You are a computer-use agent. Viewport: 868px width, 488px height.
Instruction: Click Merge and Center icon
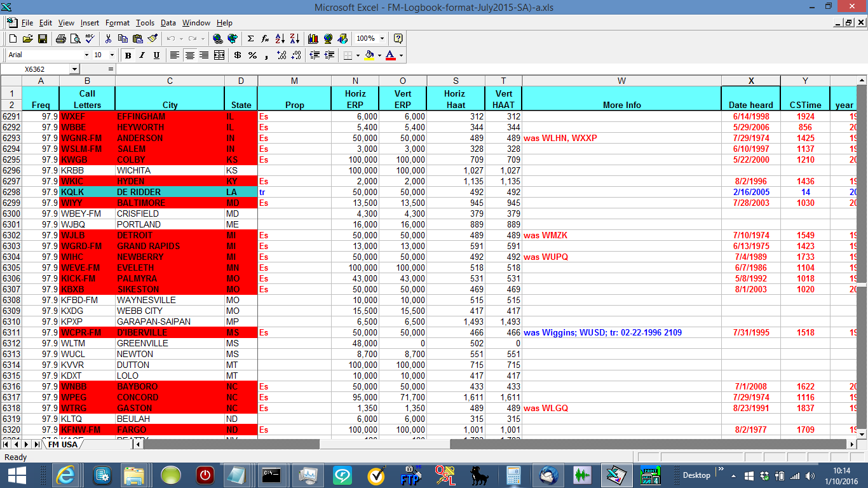tap(219, 55)
